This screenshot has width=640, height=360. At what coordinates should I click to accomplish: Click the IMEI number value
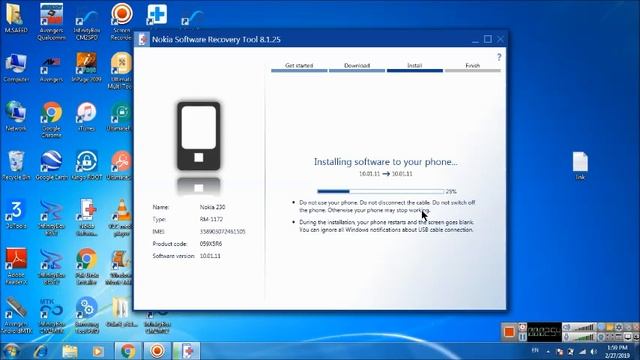[x=222, y=231]
